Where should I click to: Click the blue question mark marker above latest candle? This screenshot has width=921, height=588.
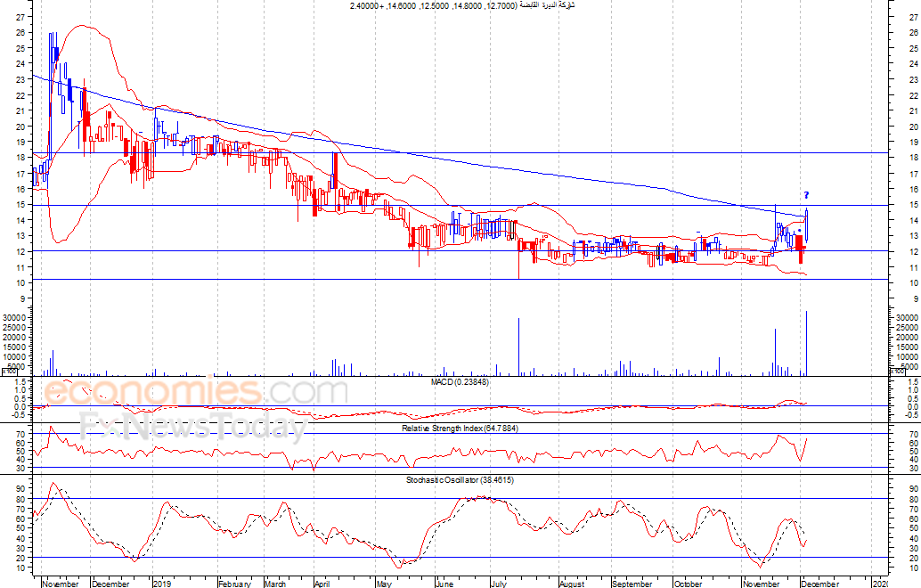coord(806,195)
